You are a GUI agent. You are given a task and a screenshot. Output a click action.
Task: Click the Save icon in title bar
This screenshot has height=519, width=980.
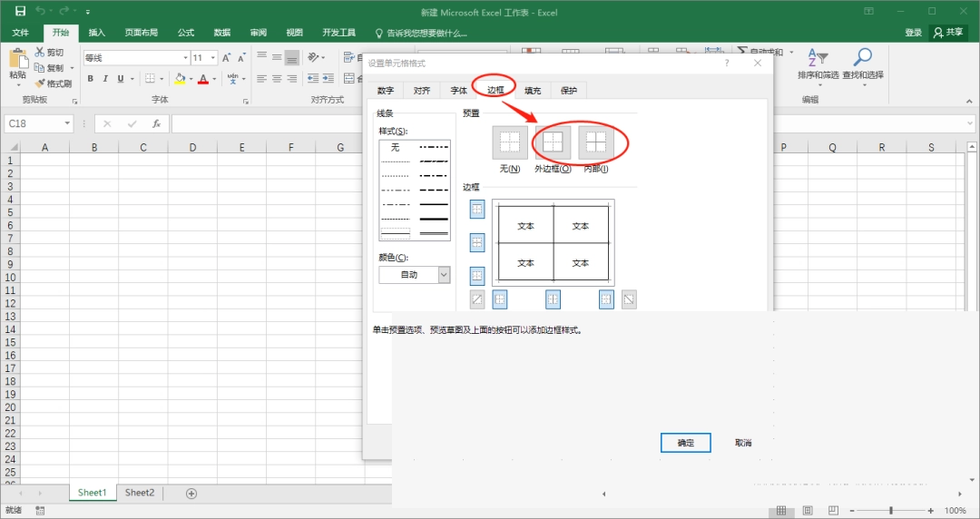(20, 11)
